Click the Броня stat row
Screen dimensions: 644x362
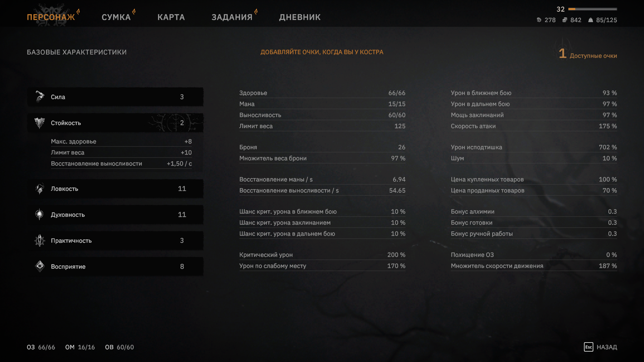pos(322,147)
